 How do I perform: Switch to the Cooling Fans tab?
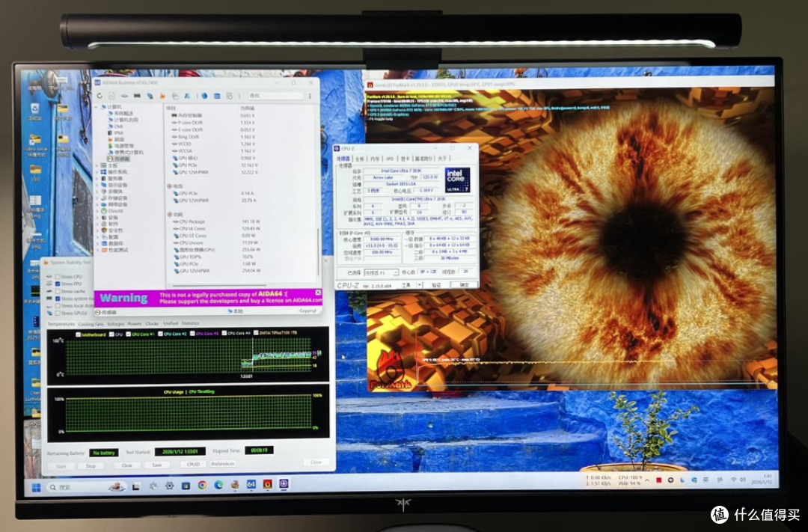click(91, 324)
